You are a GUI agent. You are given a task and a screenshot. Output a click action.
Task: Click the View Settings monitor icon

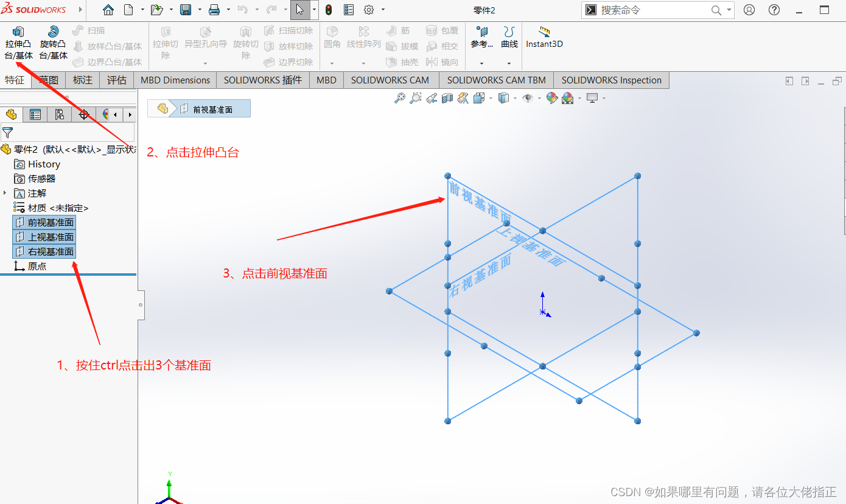592,98
